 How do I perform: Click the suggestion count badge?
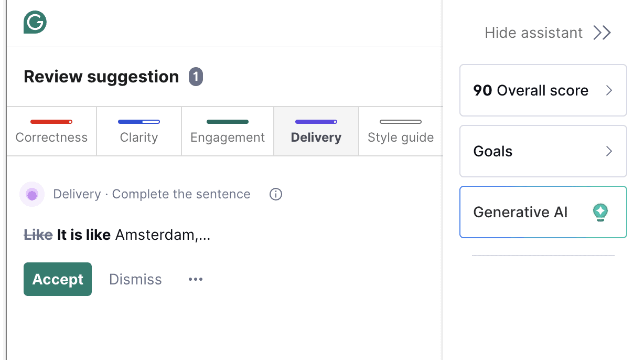[x=196, y=77]
